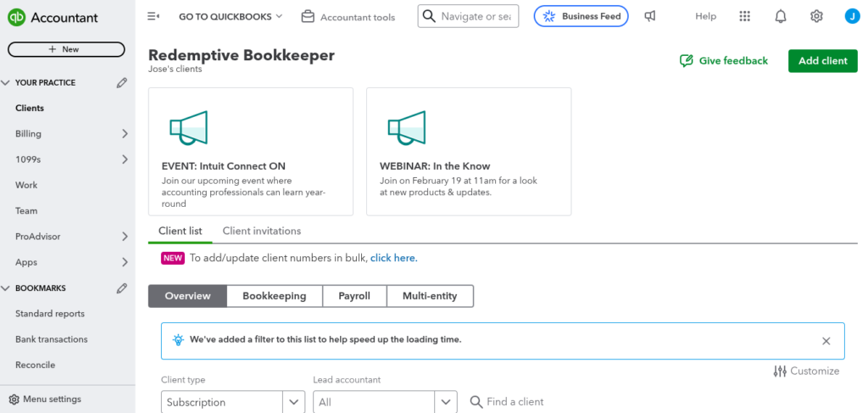Viewport: 868px width, 413px height.
Task: Click the megaphone in Intuit Connect card
Action: 188,128
